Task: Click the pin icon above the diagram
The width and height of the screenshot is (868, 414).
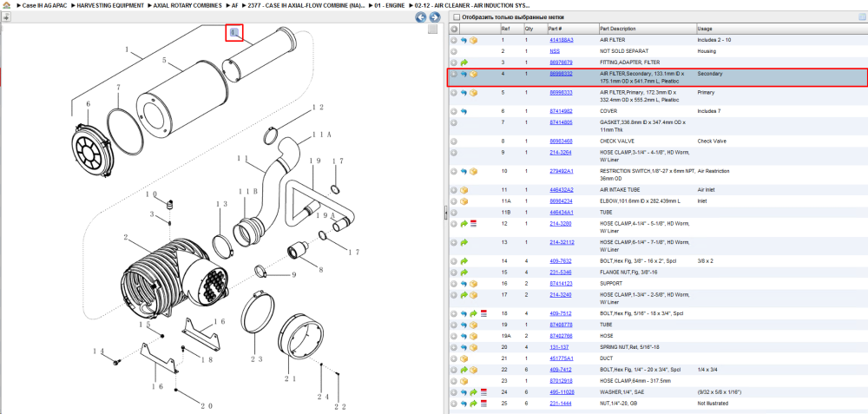Action: (5, 17)
